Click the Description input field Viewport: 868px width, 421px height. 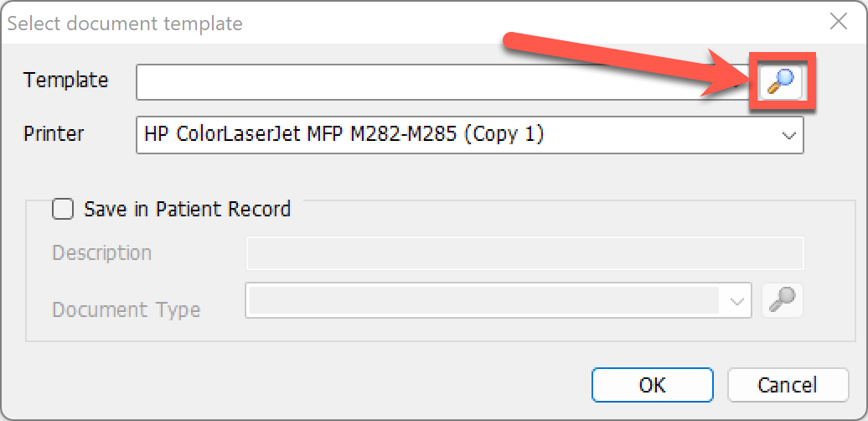(524, 253)
